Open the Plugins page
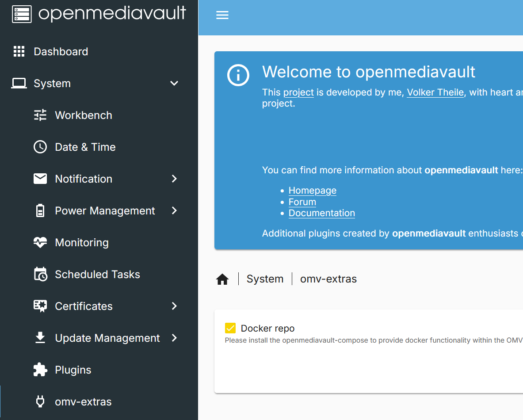The image size is (523, 420). 73,370
